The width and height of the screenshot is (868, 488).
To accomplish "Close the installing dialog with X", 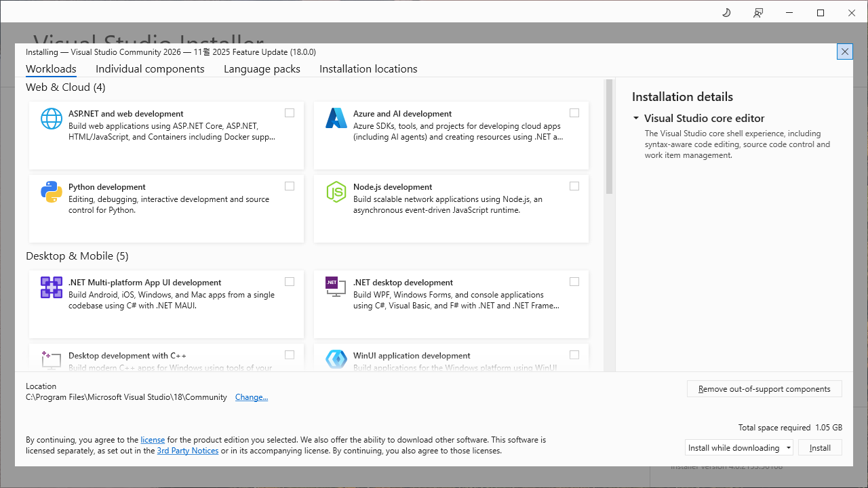I will (x=844, y=52).
